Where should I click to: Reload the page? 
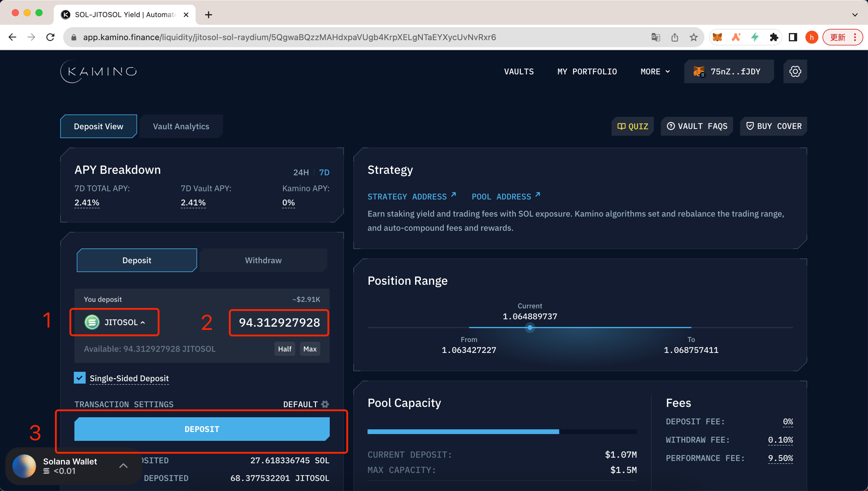pos(50,37)
